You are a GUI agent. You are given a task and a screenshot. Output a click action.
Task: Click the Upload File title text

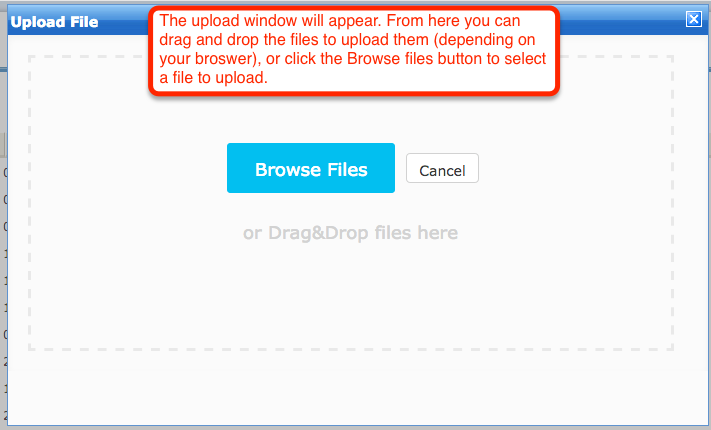tap(54, 22)
